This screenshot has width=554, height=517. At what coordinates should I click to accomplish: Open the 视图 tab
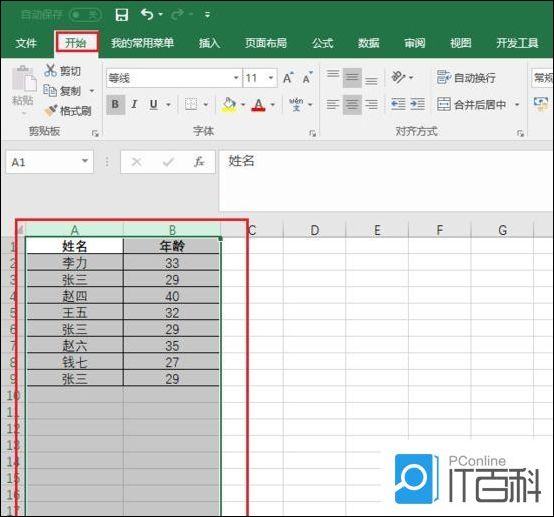(x=461, y=43)
